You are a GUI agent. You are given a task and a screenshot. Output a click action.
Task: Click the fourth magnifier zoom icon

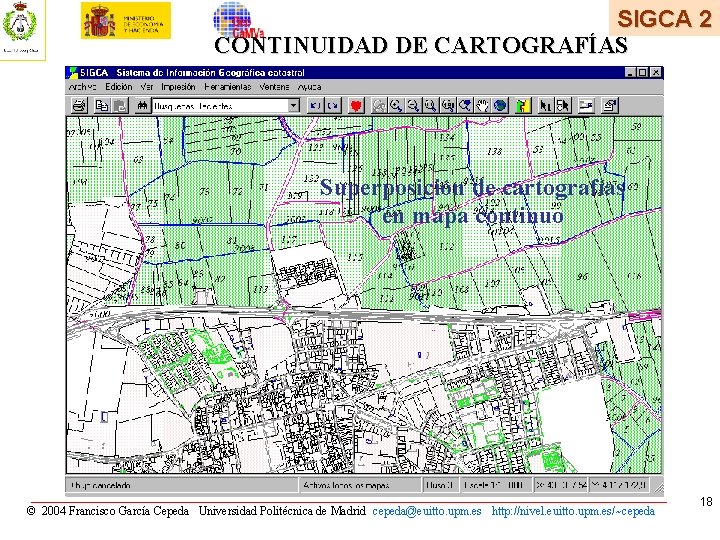[x=448, y=106]
